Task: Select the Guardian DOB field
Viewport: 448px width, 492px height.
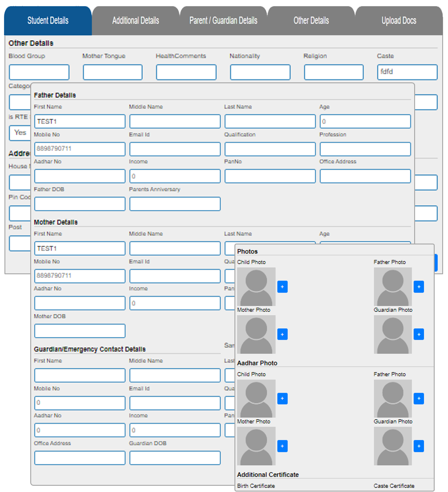Action: click(x=175, y=458)
